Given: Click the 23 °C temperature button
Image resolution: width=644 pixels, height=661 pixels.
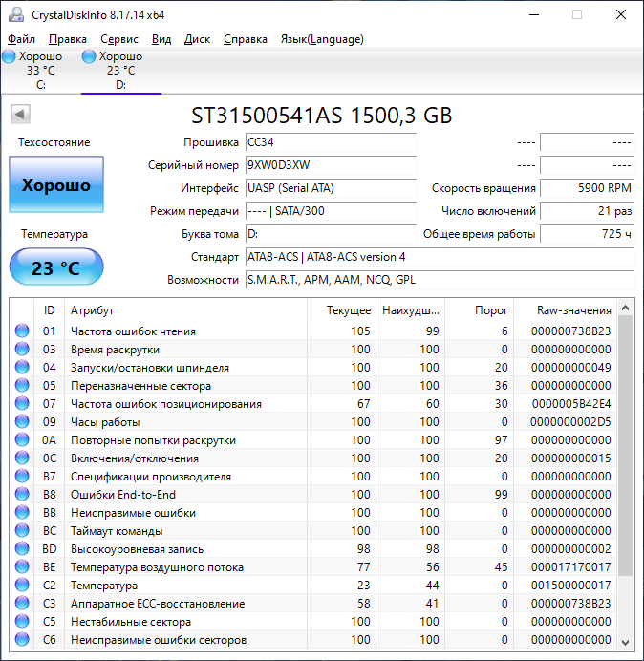Looking at the screenshot, I should (x=56, y=268).
